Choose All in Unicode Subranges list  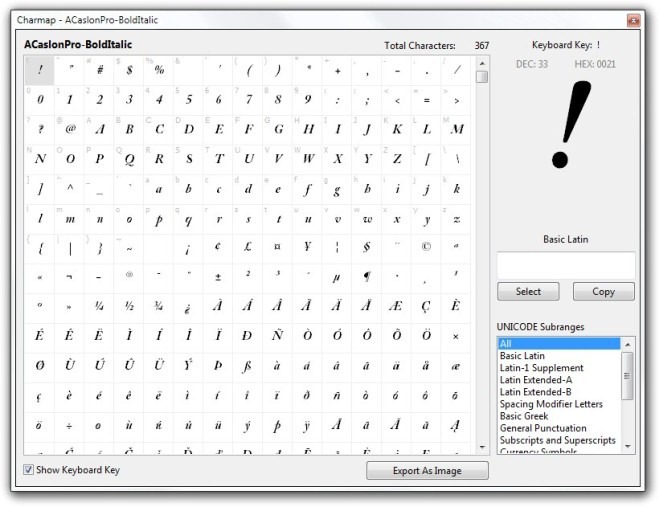(559, 344)
